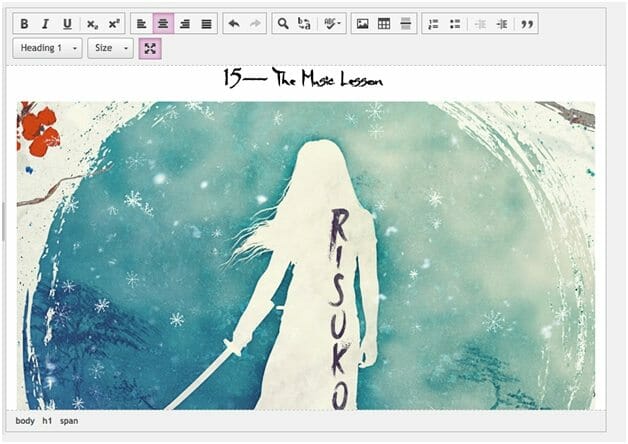Toggle underline formatting
Viewport: 628px width, 444px height.
point(67,24)
